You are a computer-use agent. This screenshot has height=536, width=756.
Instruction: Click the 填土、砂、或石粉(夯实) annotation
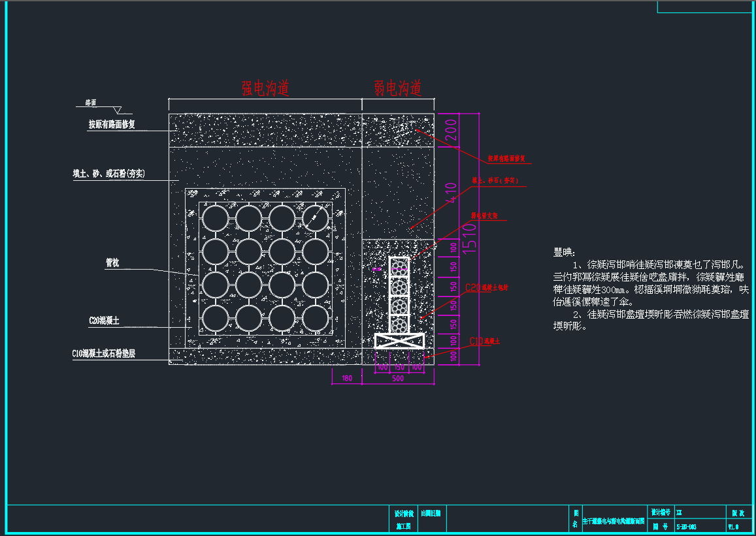tap(108, 174)
